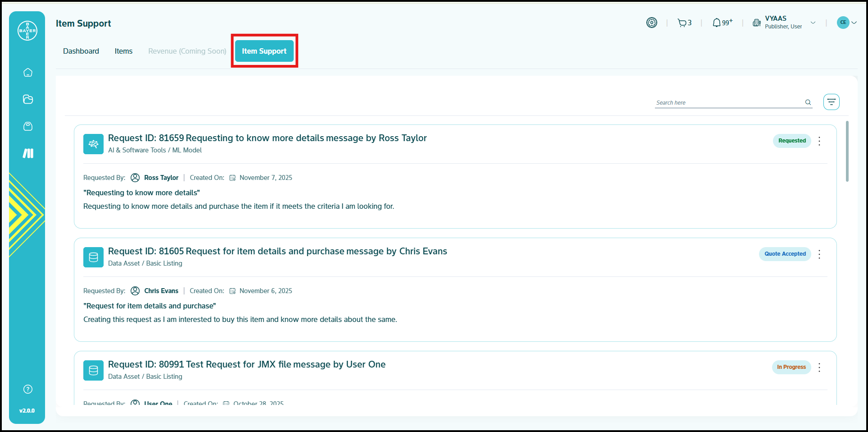868x432 pixels.
Task: Open the shopping cart with 3 items
Action: point(684,23)
